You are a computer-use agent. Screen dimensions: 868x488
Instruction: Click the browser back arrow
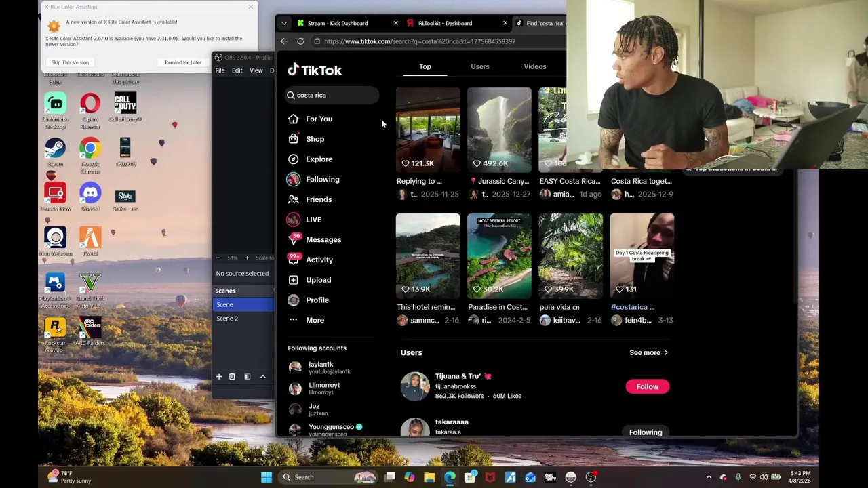coord(284,41)
